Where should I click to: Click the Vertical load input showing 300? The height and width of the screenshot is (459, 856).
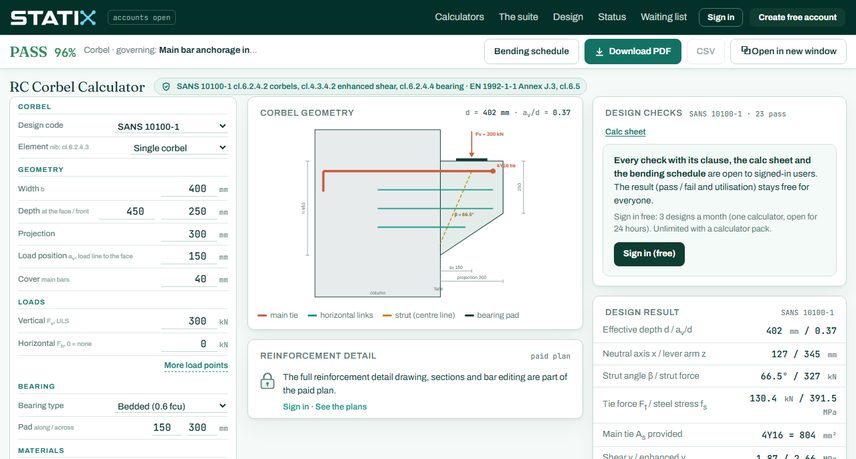click(189, 321)
